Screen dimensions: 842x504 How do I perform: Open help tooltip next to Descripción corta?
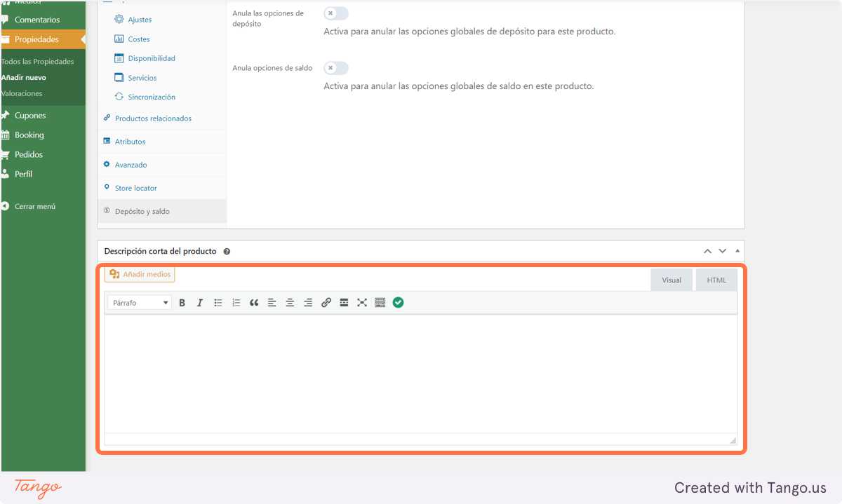(227, 251)
